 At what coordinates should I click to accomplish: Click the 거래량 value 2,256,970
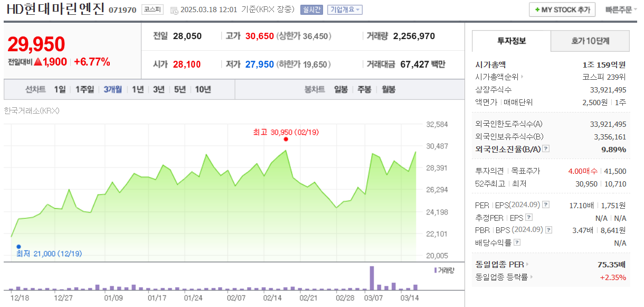[x=414, y=36]
